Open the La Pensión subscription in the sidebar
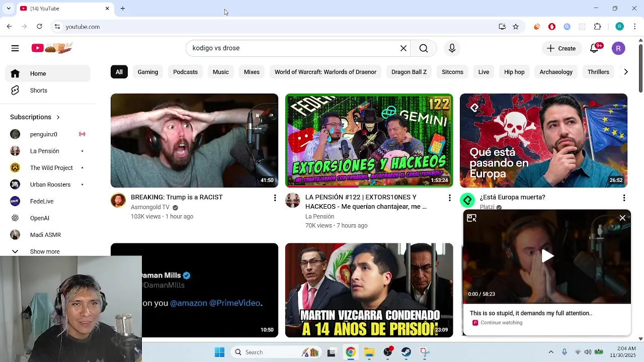 [45, 151]
